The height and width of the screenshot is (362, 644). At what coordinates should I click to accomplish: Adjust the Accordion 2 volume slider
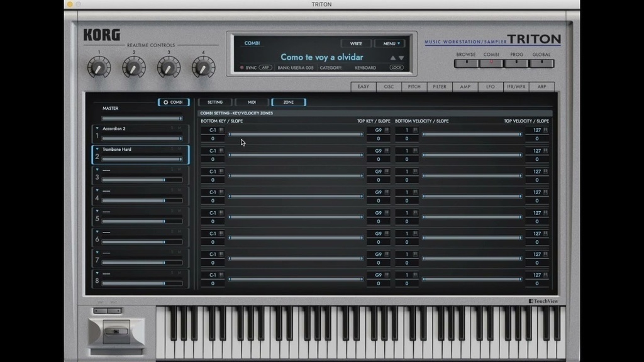pyautogui.click(x=142, y=139)
